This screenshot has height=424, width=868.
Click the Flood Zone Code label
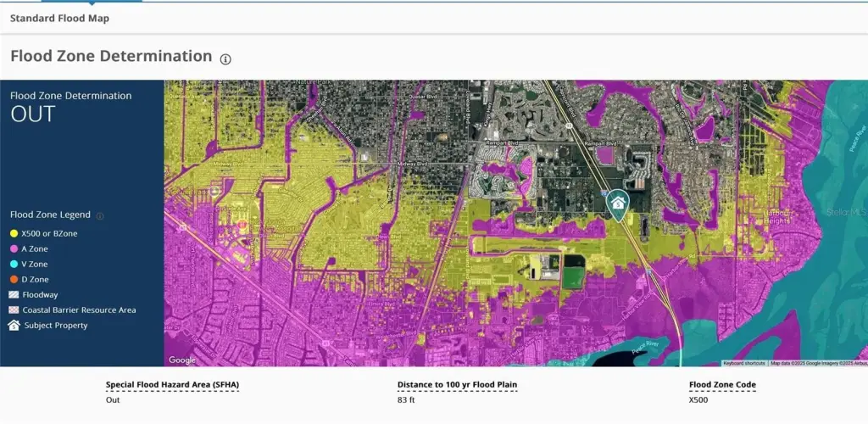click(x=722, y=385)
